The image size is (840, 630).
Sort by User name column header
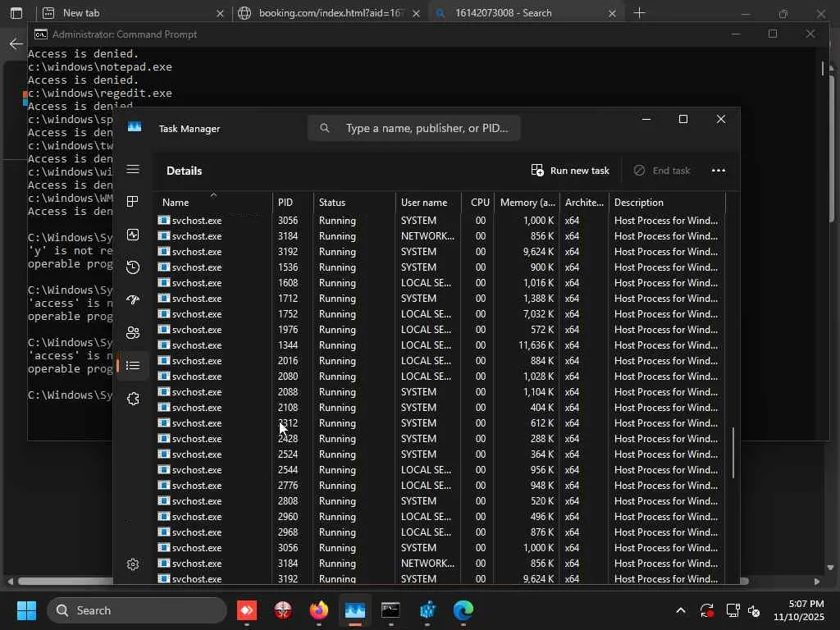424,203
